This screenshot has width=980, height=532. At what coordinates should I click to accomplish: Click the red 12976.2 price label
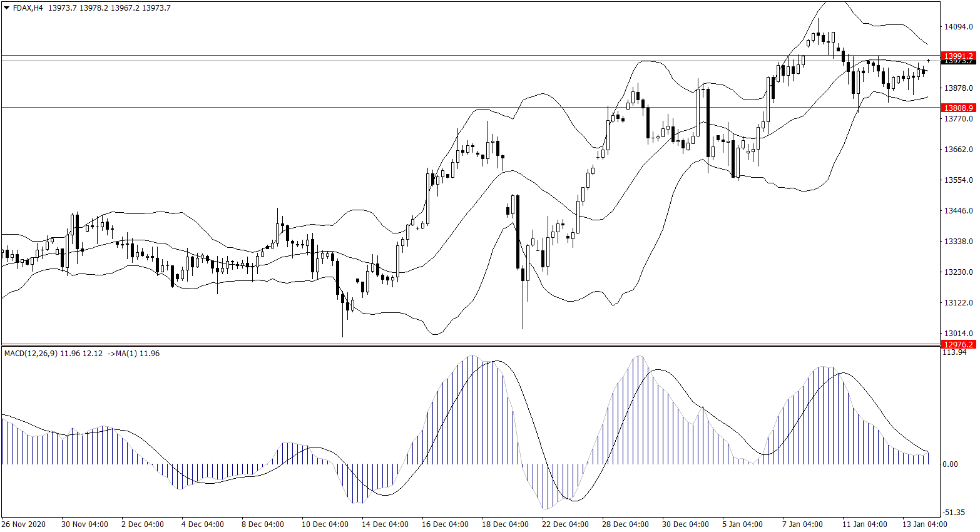(958, 344)
